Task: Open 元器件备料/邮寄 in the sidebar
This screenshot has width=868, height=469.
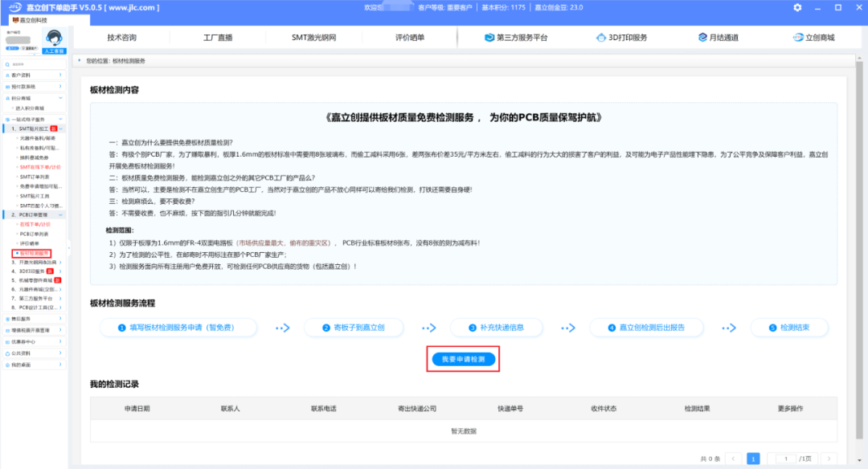Action: (38, 138)
